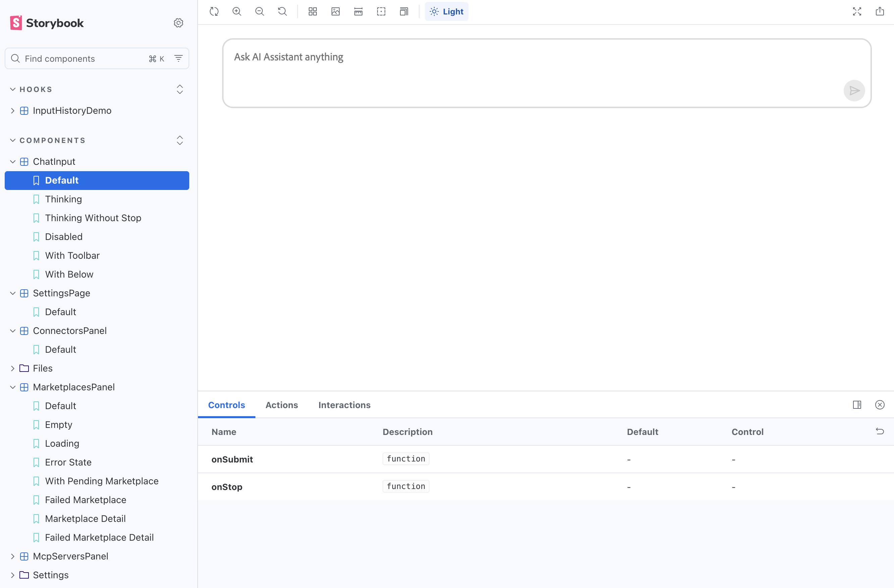Zoom in the story canvas
894x588 pixels.
pos(237,12)
